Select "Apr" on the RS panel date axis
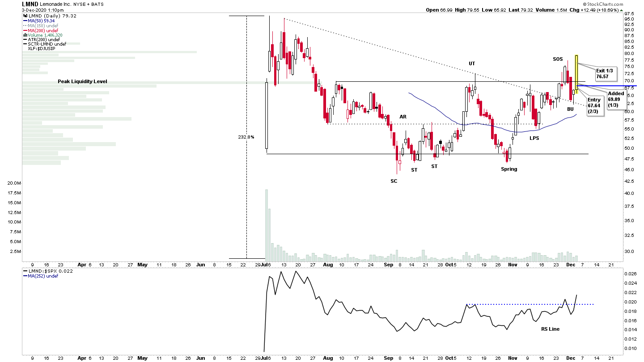Viewport: 644px width, 362px height. click(81, 358)
